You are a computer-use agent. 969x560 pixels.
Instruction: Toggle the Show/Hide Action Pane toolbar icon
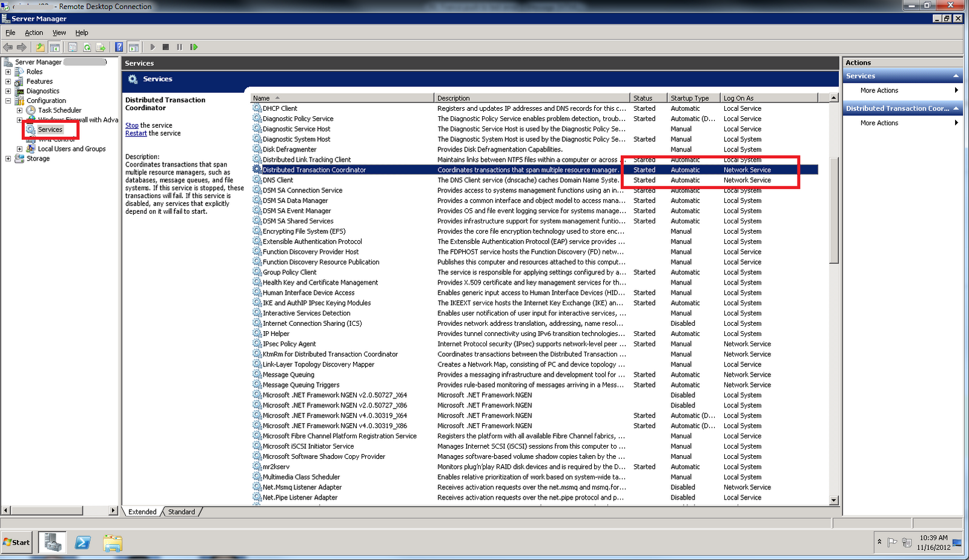[x=134, y=47]
